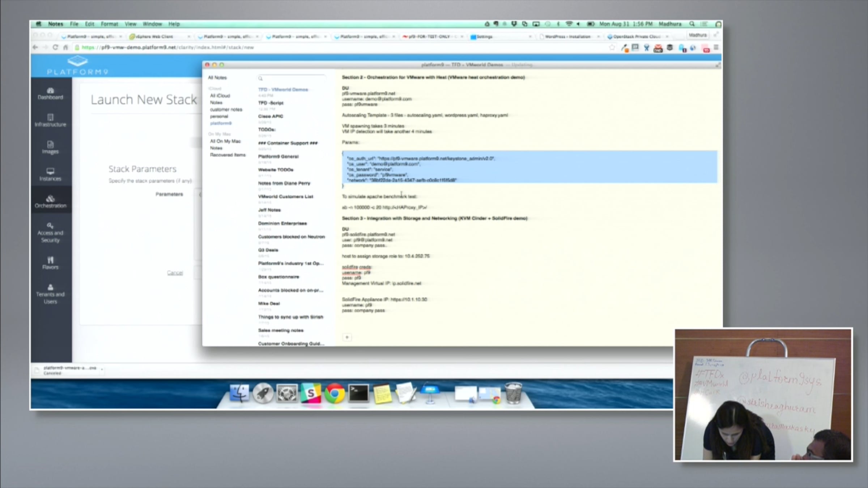The height and width of the screenshot is (488, 868).
Task: Go to Infrastructure in the Platform9 sidebar
Action: pyautogui.click(x=50, y=121)
